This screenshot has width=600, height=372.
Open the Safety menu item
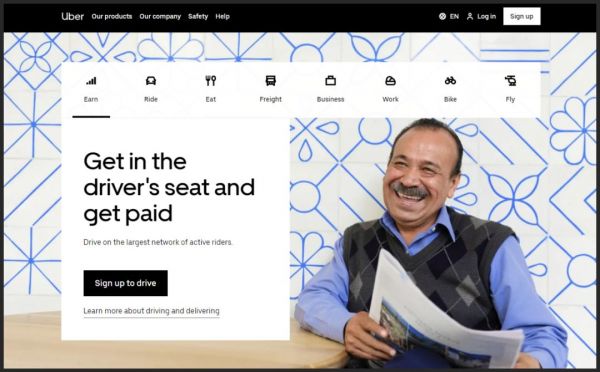[x=198, y=16]
